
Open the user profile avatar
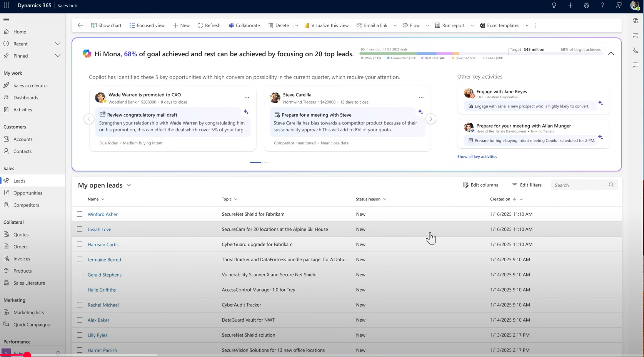tap(635, 5)
